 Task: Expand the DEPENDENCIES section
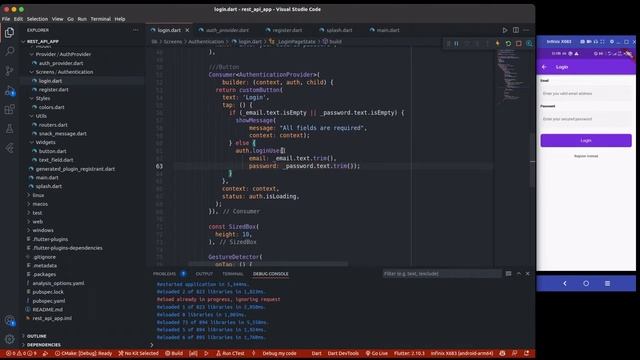click(43, 345)
